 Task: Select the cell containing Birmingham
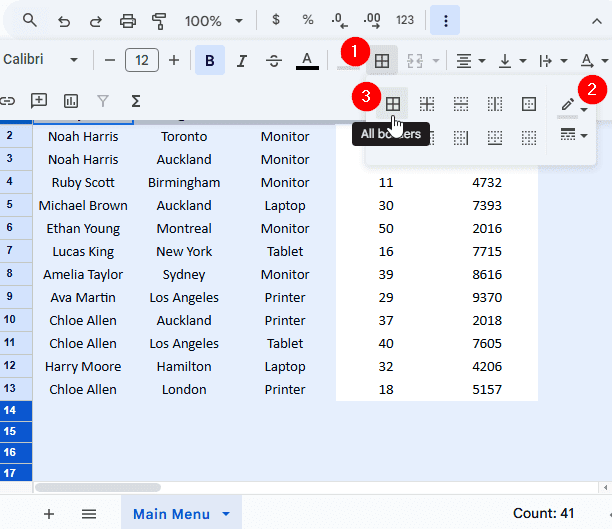(184, 183)
